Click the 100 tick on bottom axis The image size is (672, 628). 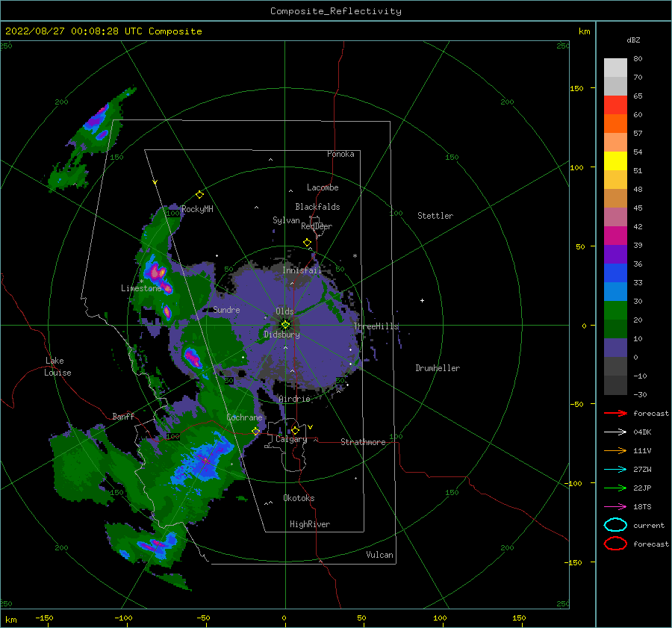point(440,618)
